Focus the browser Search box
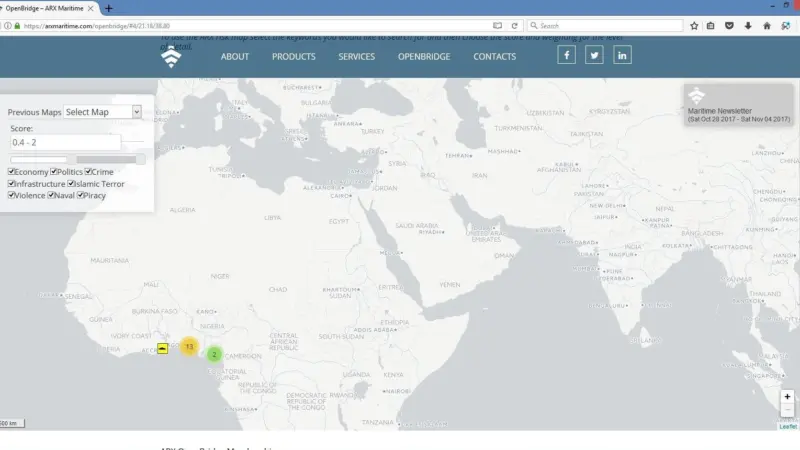The height and width of the screenshot is (450, 800). point(605,26)
